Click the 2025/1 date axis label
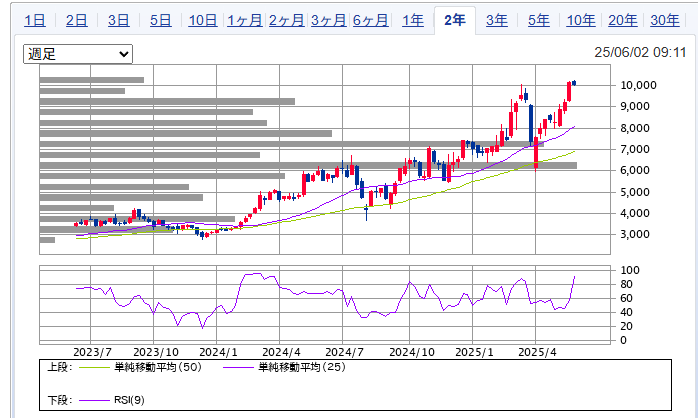 pyautogui.click(x=474, y=352)
